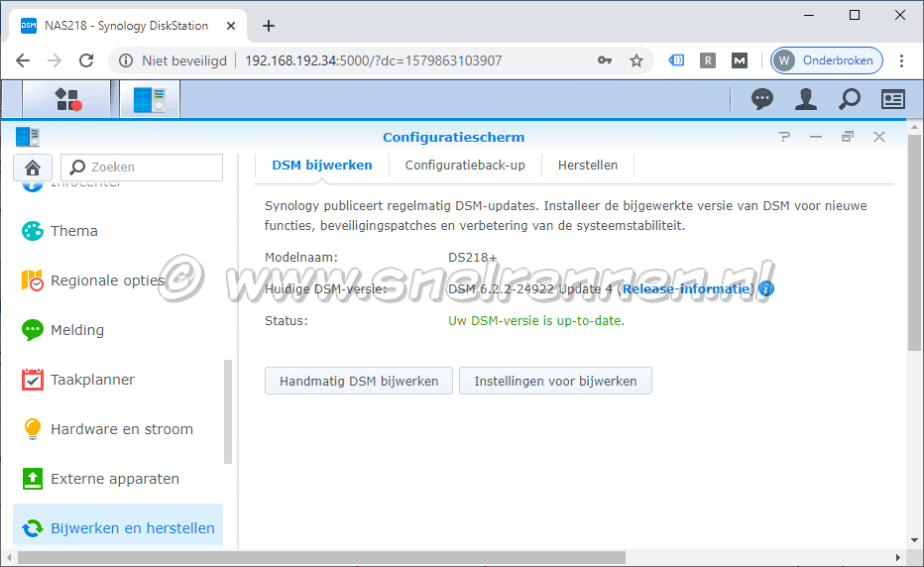Maximize the Configuratiescherm window
924x567 pixels.
[x=848, y=137]
